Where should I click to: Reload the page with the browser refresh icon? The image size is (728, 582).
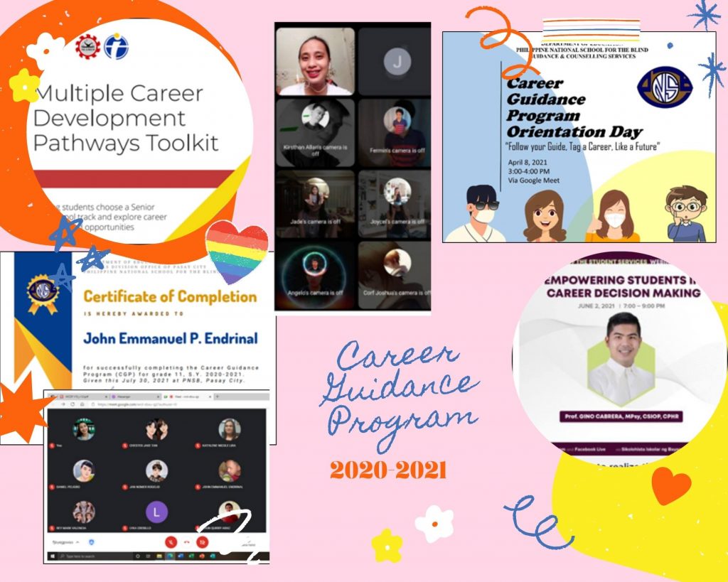[73, 404]
